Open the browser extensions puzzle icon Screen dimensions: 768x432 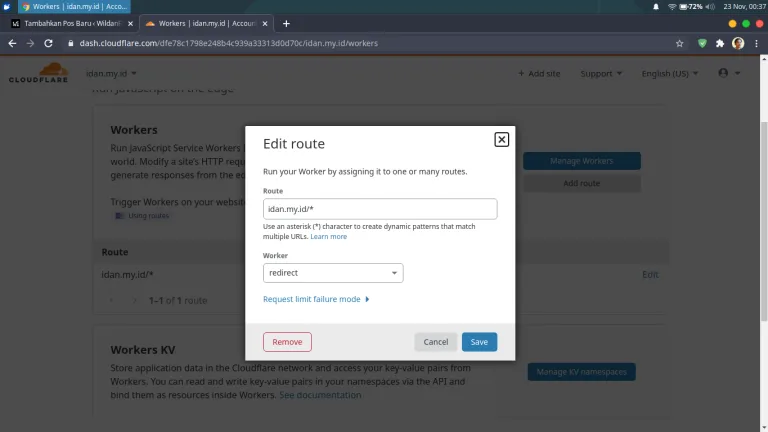click(x=719, y=43)
